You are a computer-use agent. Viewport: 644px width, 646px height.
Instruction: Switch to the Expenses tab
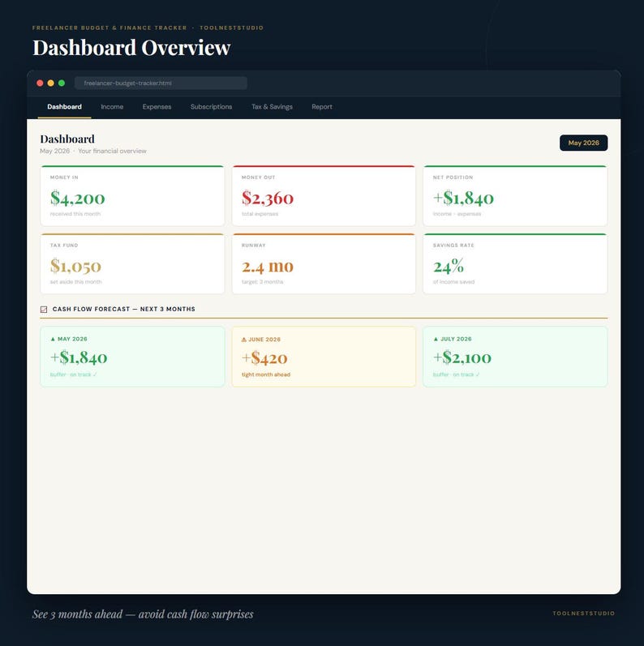pyautogui.click(x=157, y=107)
